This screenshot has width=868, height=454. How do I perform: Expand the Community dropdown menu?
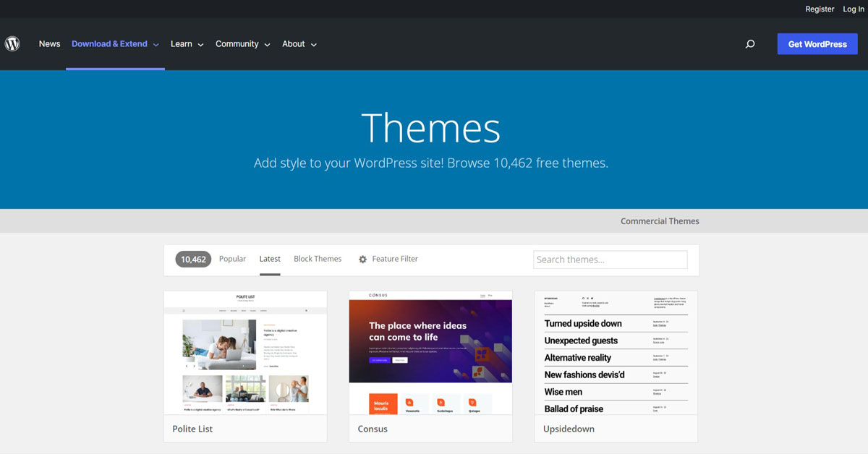click(243, 44)
